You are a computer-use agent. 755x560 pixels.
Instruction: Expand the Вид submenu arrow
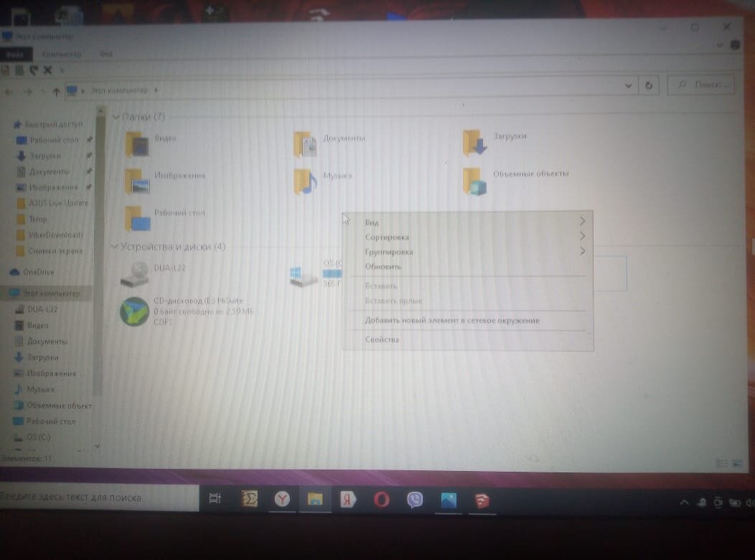582,221
